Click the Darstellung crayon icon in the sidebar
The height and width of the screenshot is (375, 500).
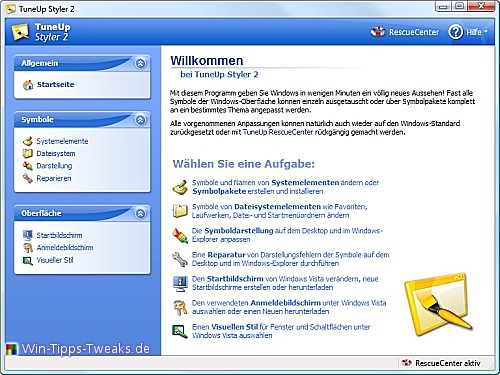(x=28, y=166)
